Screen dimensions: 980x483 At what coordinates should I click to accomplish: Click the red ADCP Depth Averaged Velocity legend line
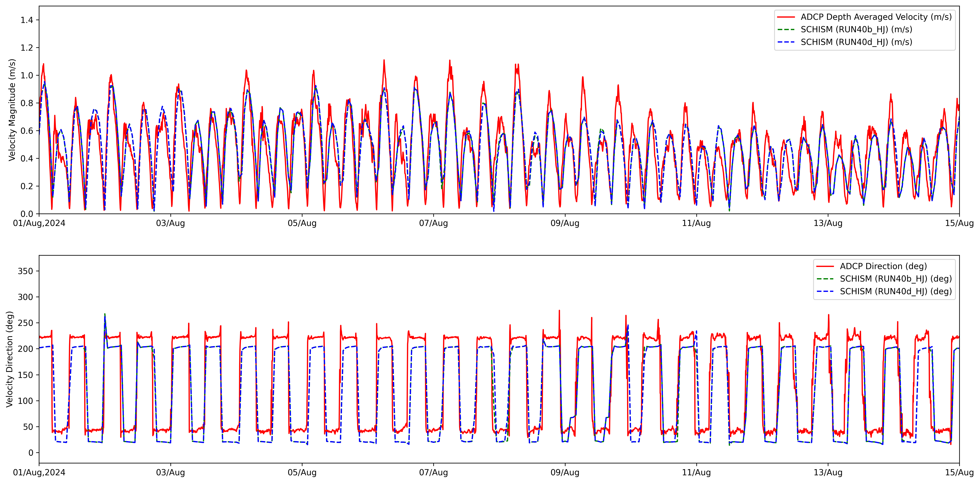click(786, 17)
